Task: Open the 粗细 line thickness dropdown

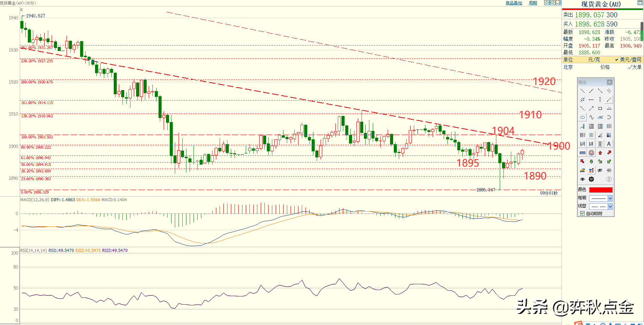Action: 610,198
